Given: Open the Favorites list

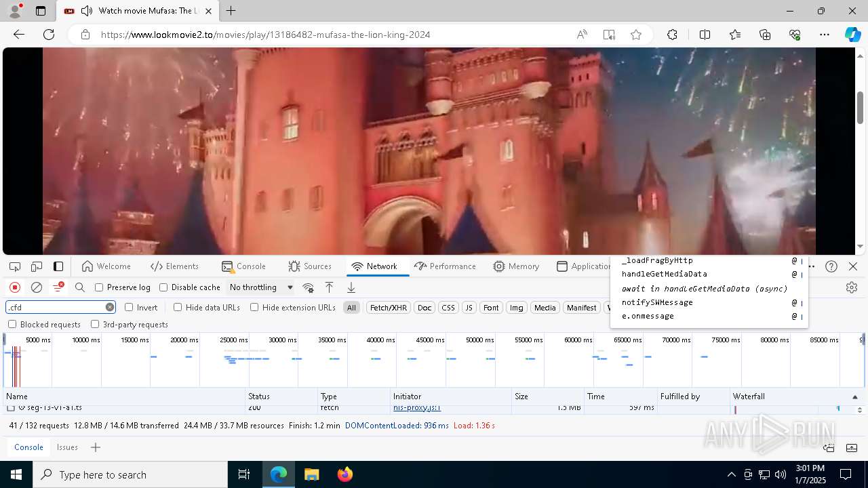Looking at the screenshot, I should [735, 35].
